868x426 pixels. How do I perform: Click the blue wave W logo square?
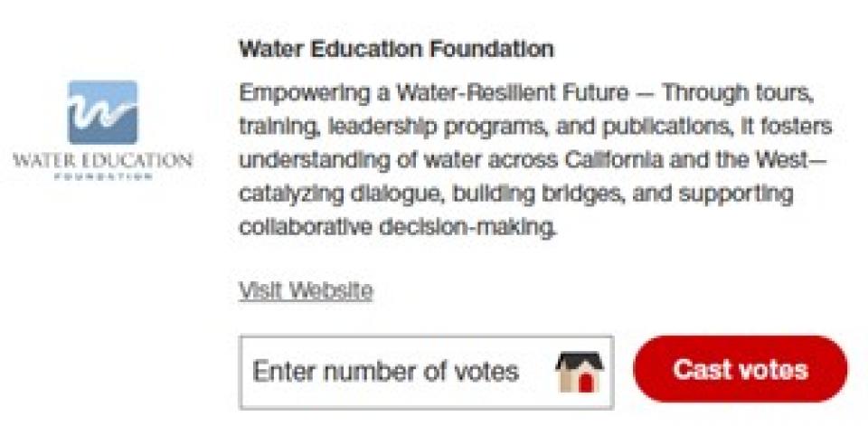tap(103, 112)
